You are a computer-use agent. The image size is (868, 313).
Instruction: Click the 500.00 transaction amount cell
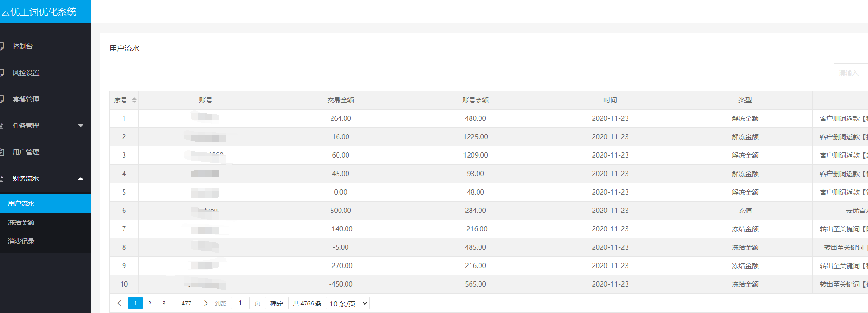click(340, 211)
